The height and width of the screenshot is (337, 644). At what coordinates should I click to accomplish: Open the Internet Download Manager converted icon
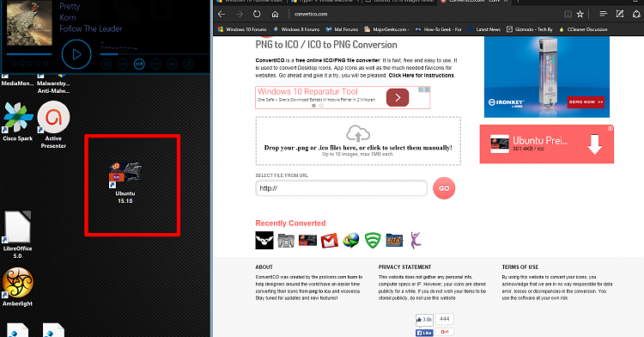point(350,241)
